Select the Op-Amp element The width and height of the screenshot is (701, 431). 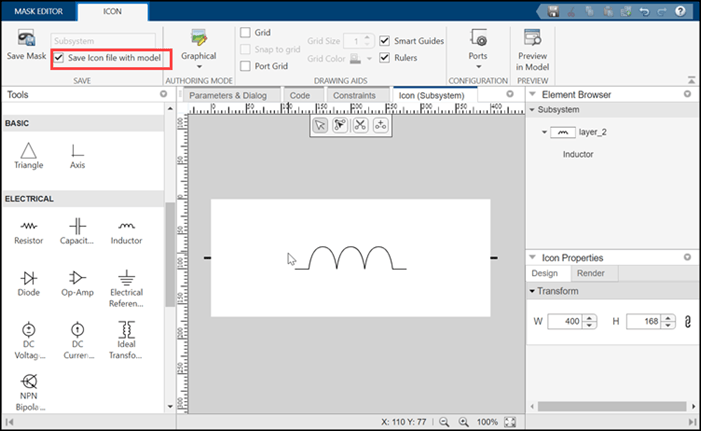(x=77, y=284)
